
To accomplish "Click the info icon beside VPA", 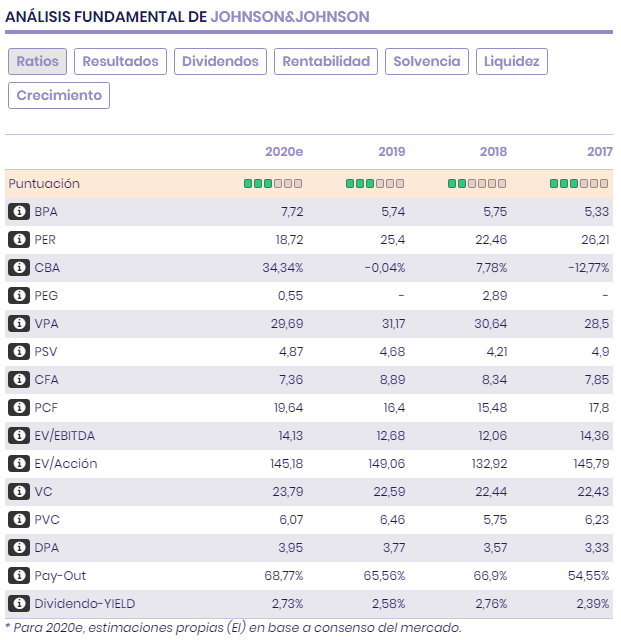I will (x=18, y=324).
